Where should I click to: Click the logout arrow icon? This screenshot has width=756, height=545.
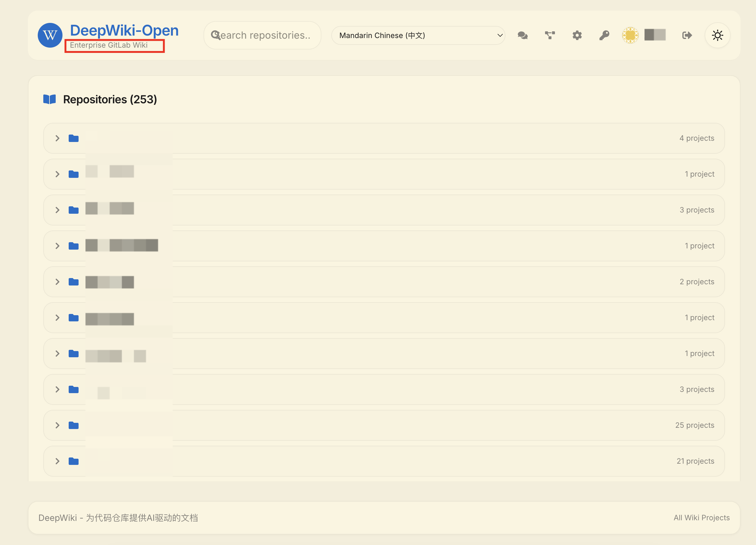coord(687,35)
